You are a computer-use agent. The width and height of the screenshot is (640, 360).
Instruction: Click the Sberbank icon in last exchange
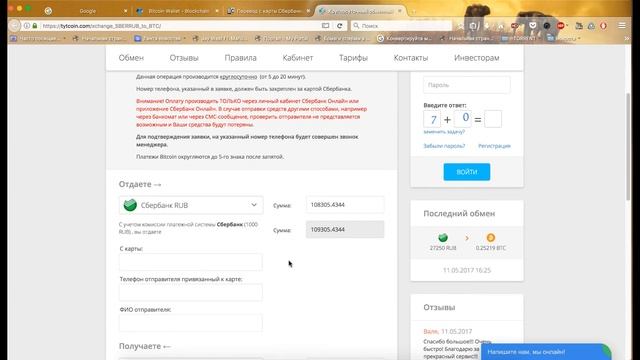[443, 238]
